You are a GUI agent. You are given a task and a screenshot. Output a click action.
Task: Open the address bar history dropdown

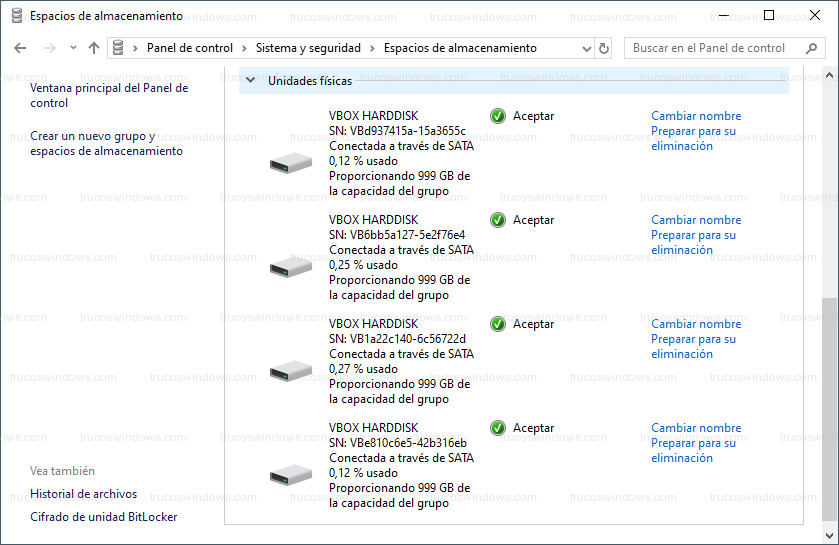pyautogui.click(x=586, y=49)
